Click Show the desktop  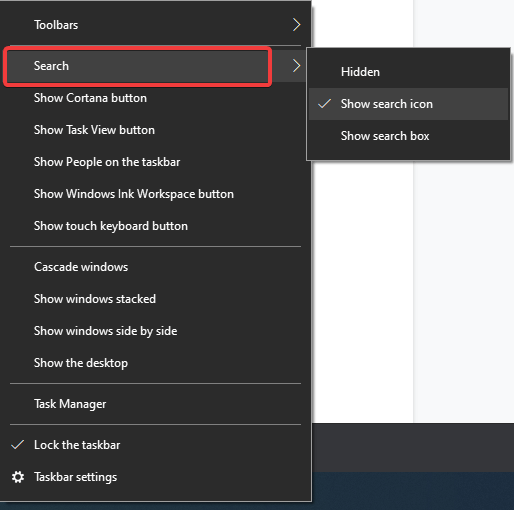coord(156,363)
